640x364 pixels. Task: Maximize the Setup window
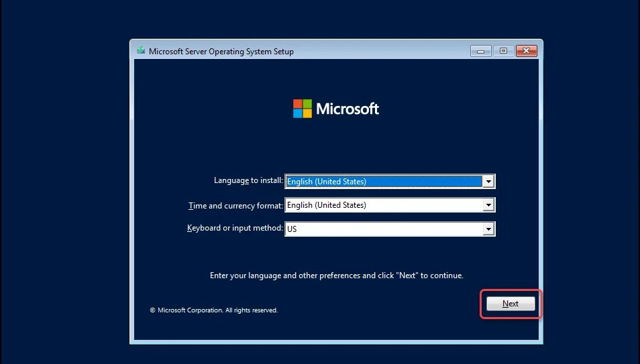[x=503, y=51]
